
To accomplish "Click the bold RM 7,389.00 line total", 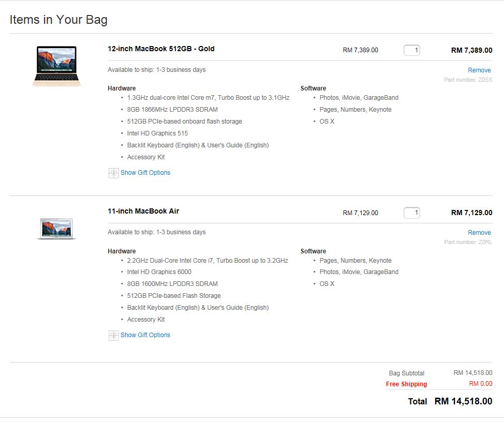I will [x=471, y=51].
